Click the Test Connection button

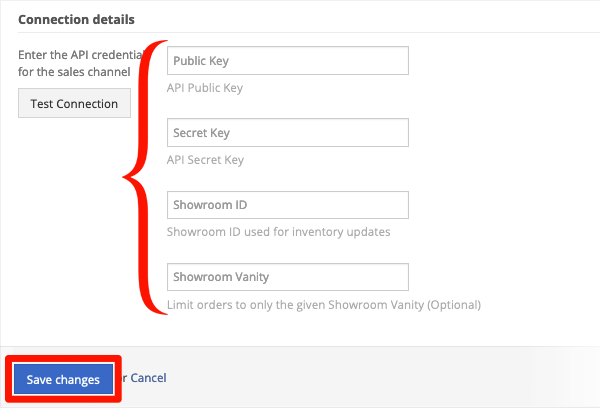pyautogui.click(x=74, y=103)
